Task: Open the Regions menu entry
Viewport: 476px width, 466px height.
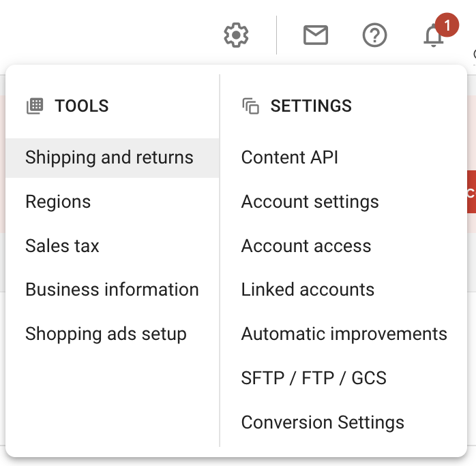Action: (x=113, y=202)
